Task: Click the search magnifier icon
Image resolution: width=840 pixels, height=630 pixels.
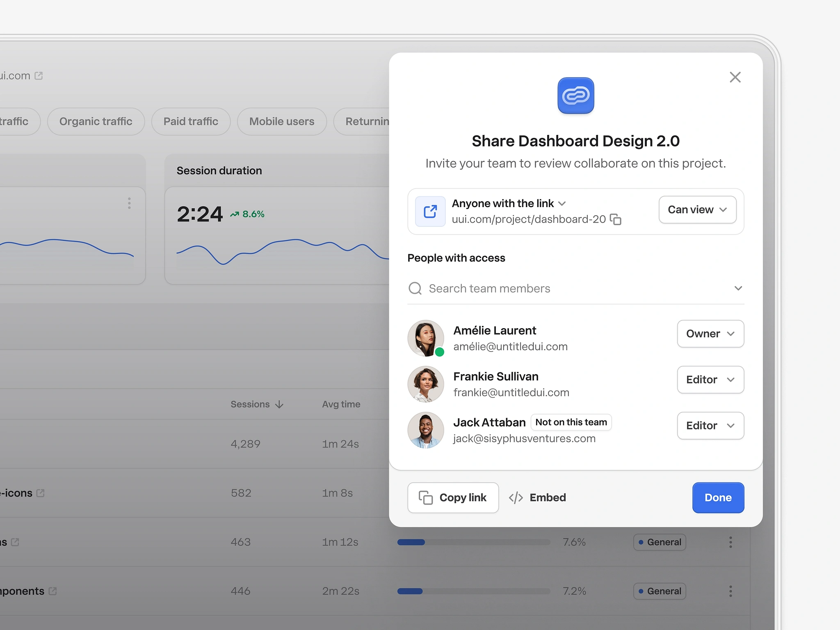Action: [x=415, y=288]
